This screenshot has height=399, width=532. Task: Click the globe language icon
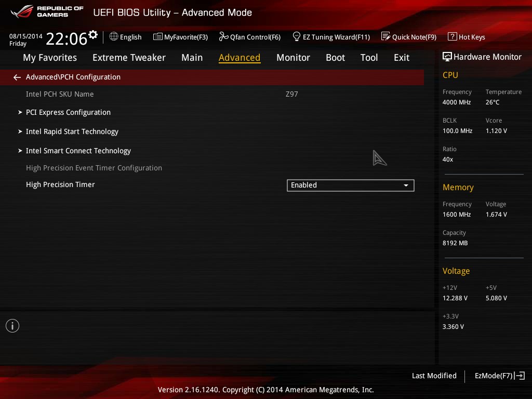tap(114, 37)
